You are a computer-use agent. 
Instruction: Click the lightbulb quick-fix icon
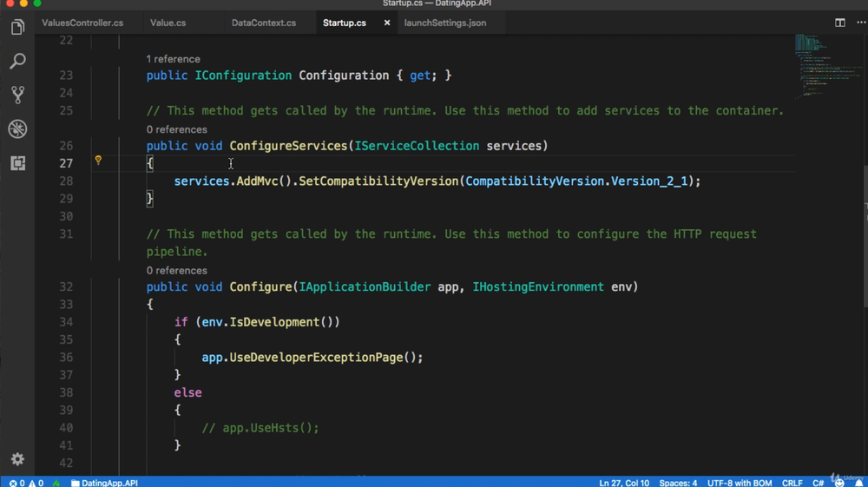(98, 161)
